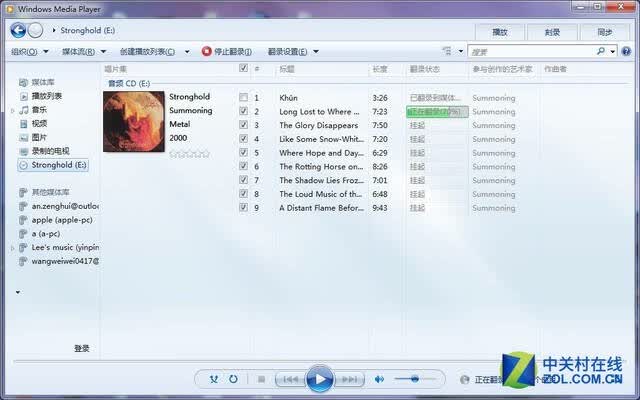Toggle the select-all checkbox in header

(243, 68)
